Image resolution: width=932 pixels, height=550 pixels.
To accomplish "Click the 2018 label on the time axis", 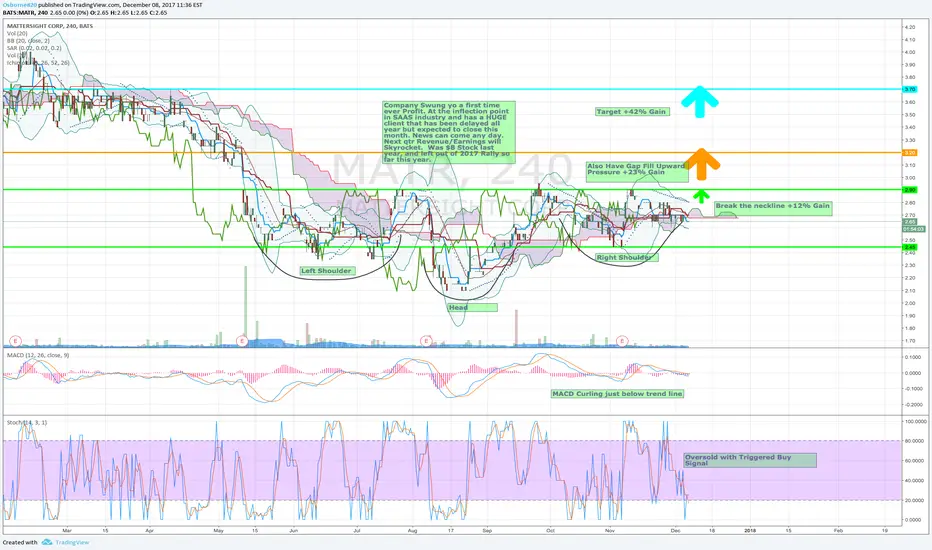I will 750,530.
